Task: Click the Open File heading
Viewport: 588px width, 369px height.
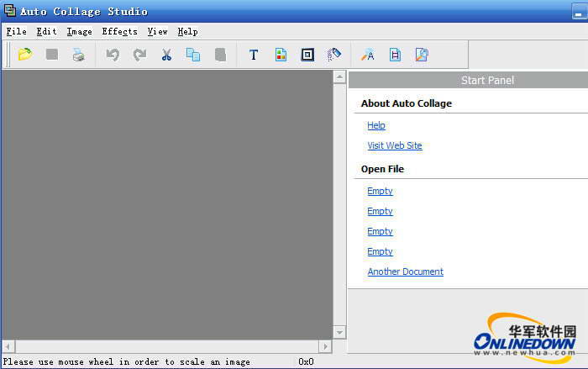Action: pyautogui.click(x=382, y=169)
